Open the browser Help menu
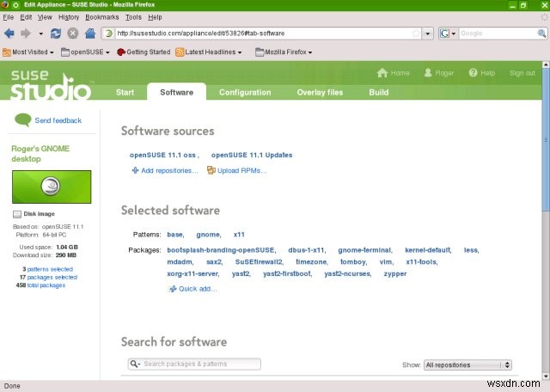 point(155,17)
